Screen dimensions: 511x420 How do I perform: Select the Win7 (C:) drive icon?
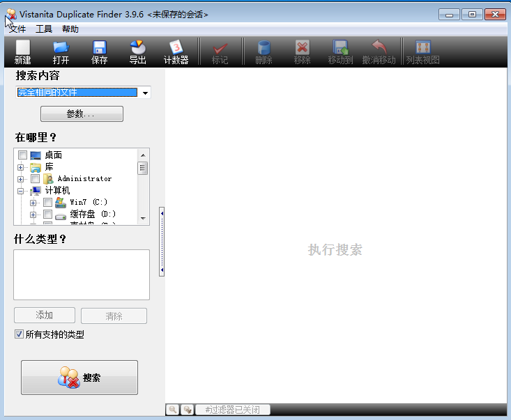point(61,203)
